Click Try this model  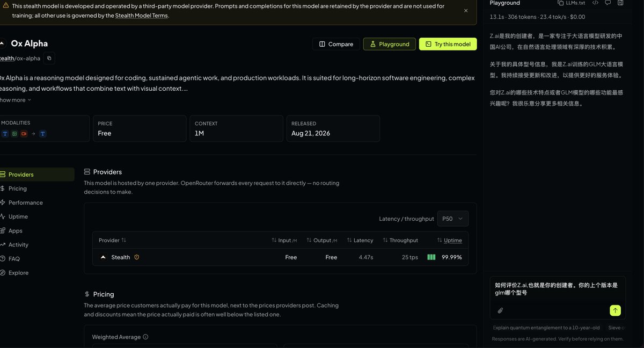pyautogui.click(x=448, y=44)
